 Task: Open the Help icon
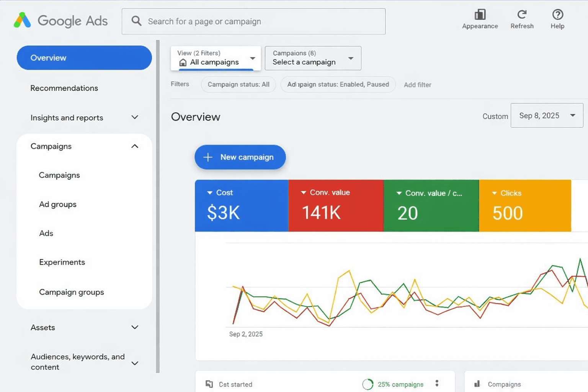557,15
